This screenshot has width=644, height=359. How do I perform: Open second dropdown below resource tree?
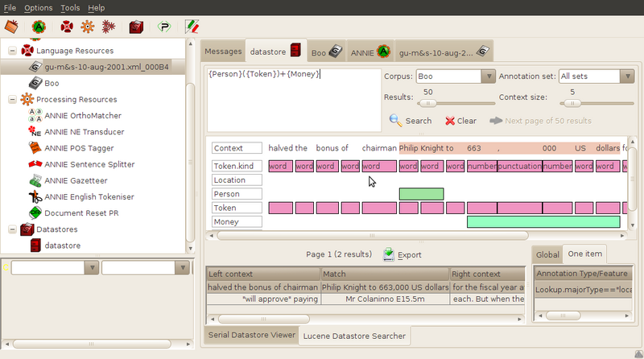click(x=145, y=268)
